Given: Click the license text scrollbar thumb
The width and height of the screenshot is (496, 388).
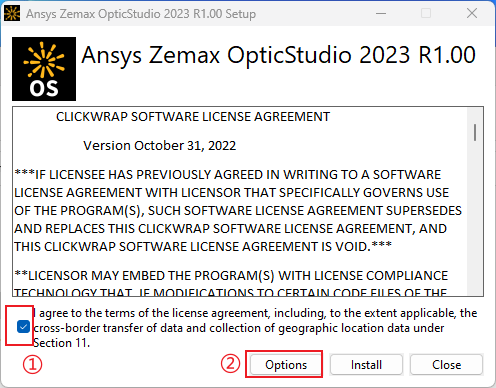Looking at the screenshot, I should pyautogui.click(x=475, y=132).
